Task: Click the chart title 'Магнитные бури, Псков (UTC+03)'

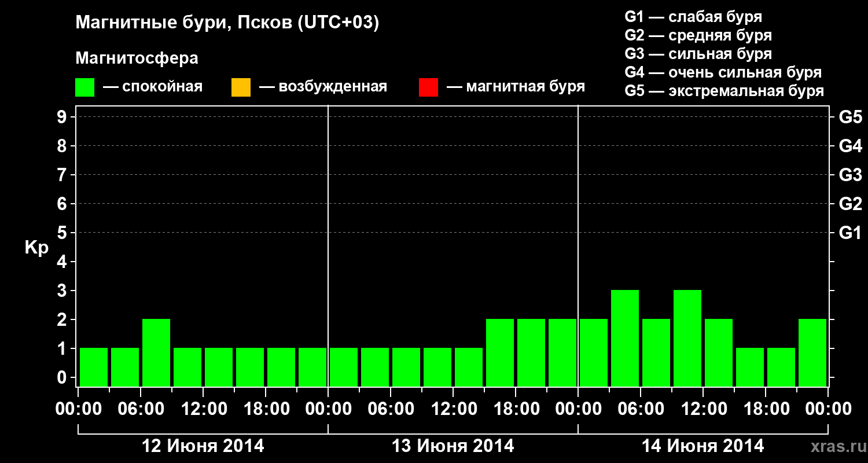Action: (x=227, y=23)
